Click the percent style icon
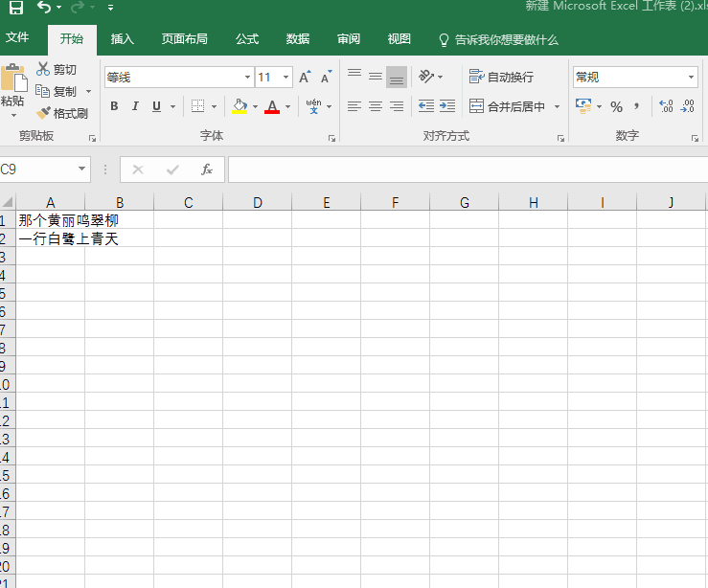 click(x=616, y=106)
